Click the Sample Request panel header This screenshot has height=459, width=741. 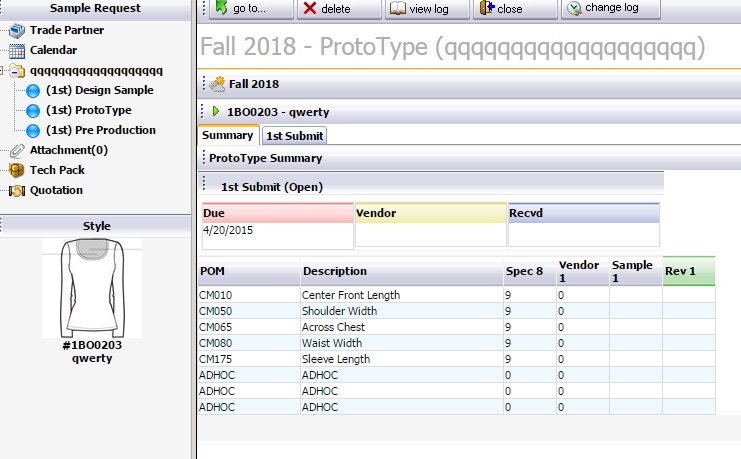[x=95, y=9]
